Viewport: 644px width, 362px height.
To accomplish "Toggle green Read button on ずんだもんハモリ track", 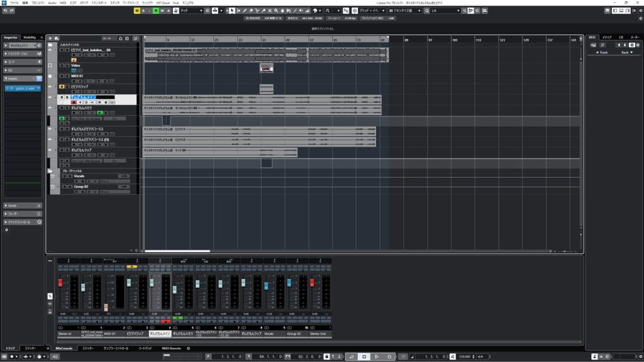I will coord(100,113).
